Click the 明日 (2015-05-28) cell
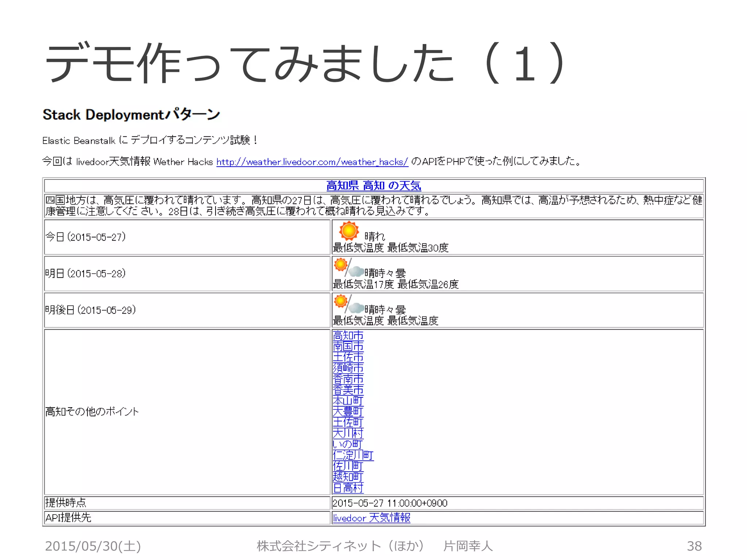The width and height of the screenshot is (747, 560). pyautogui.click(x=187, y=273)
